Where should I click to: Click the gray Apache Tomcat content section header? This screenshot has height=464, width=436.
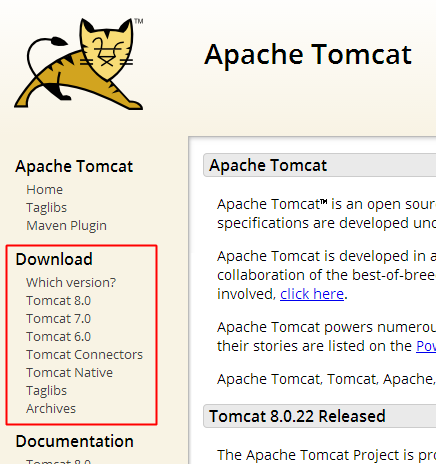coord(319,165)
